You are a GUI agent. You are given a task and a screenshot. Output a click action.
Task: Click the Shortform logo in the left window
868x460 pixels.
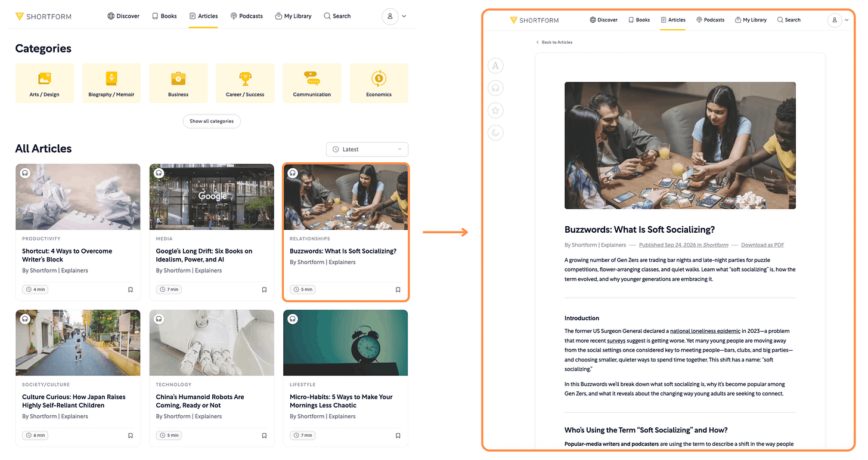point(44,16)
